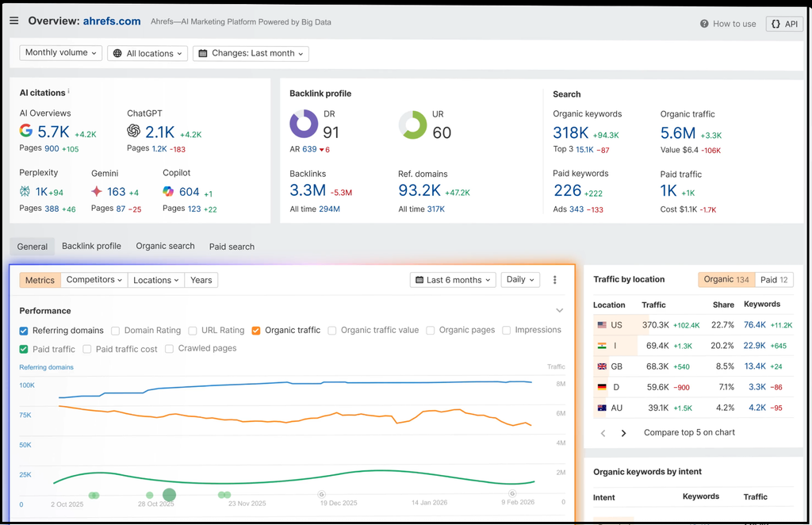Click the Perplexity logo icon
812x525 pixels.
click(x=25, y=192)
